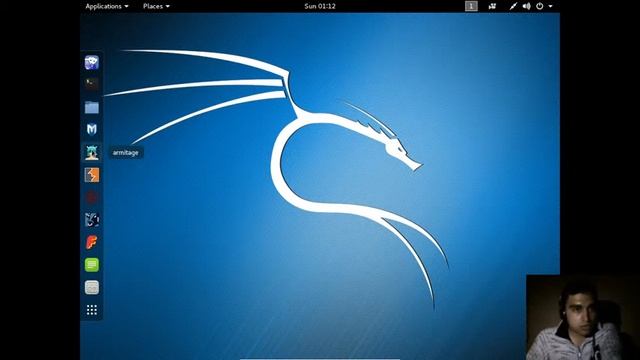Image resolution: width=640 pixels, height=360 pixels.
Task: Click the dark red circular dock icon
Action: (x=91, y=198)
